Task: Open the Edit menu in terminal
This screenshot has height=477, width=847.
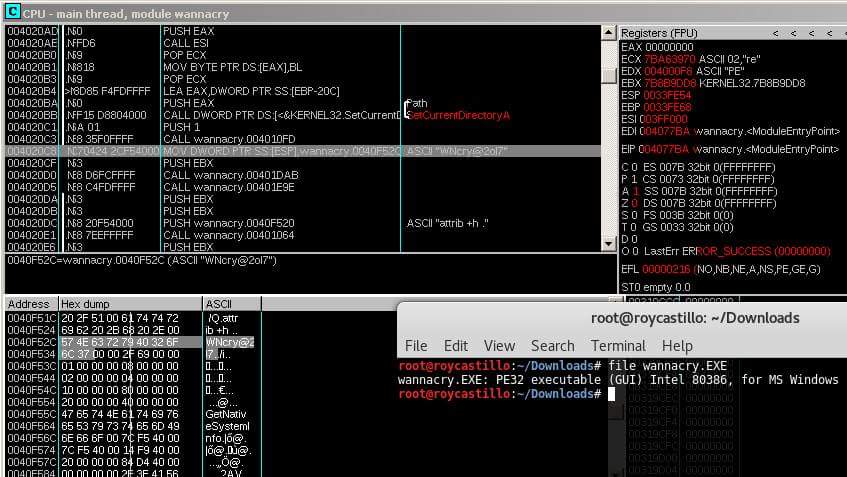Action: [455, 345]
